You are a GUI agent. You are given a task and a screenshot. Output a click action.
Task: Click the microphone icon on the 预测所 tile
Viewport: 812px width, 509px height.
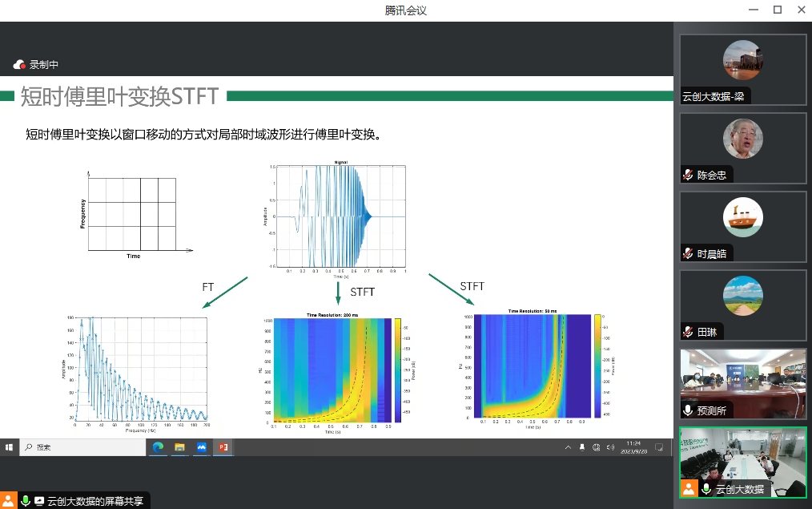click(x=688, y=410)
